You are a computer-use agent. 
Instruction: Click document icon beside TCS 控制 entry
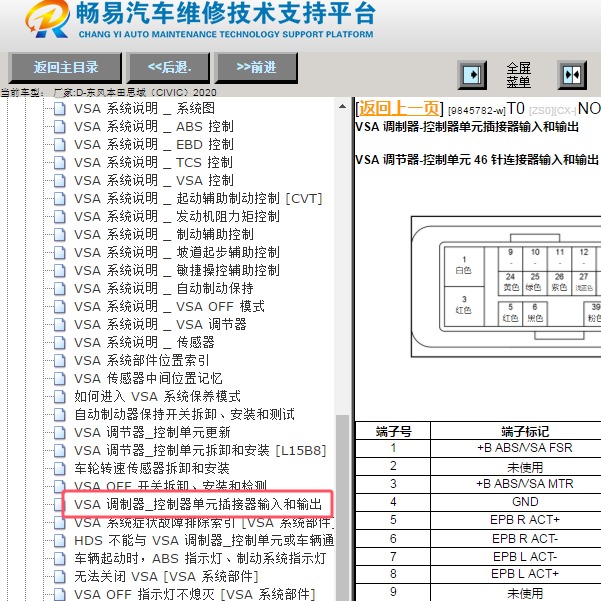pyautogui.click(x=59, y=163)
